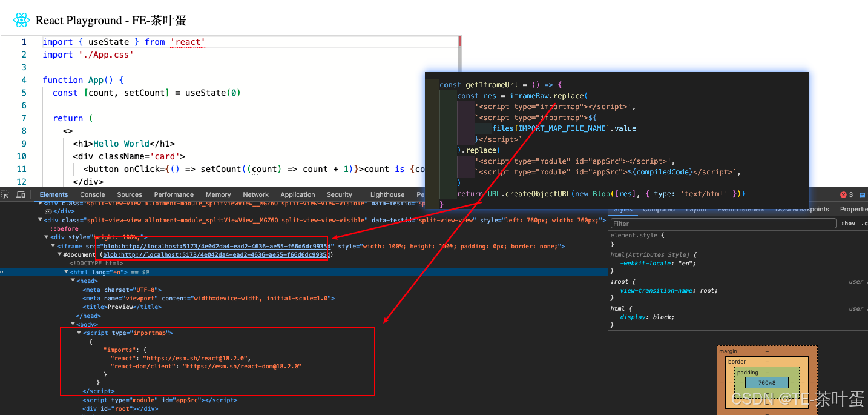Click the blue messages icon in DevTools

863,194
